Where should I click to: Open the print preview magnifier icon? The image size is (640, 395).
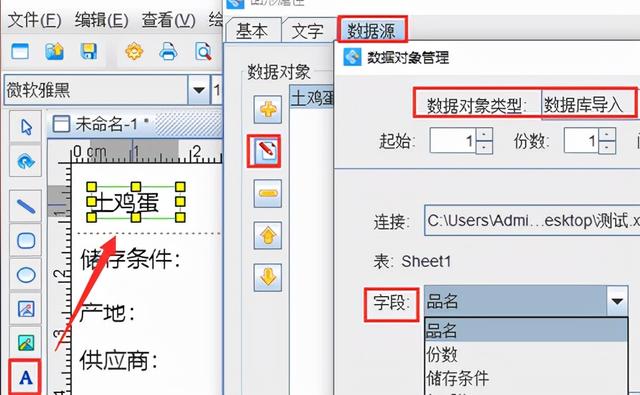click(x=203, y=52)
